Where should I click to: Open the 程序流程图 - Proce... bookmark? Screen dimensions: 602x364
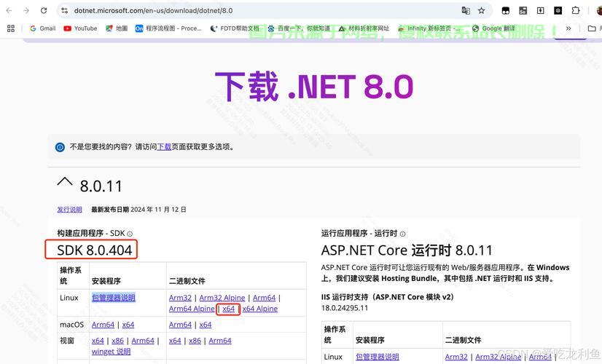click(x=168, y=28)
